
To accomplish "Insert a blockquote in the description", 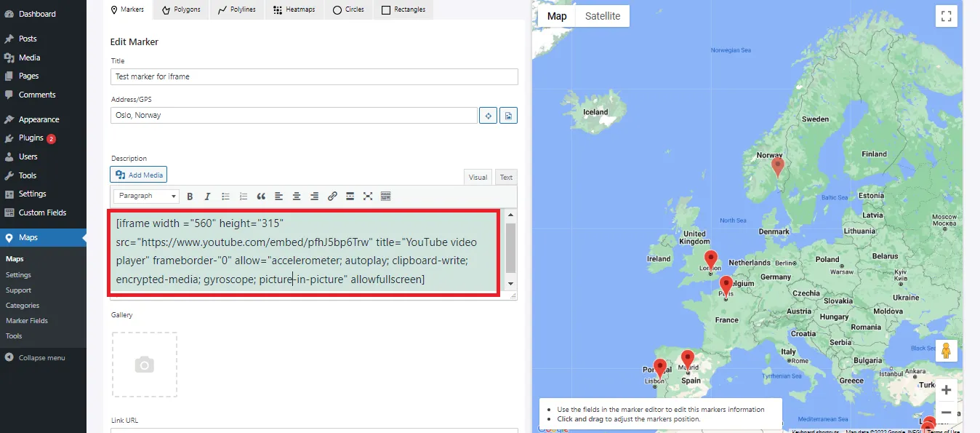I will coord(261,196).
